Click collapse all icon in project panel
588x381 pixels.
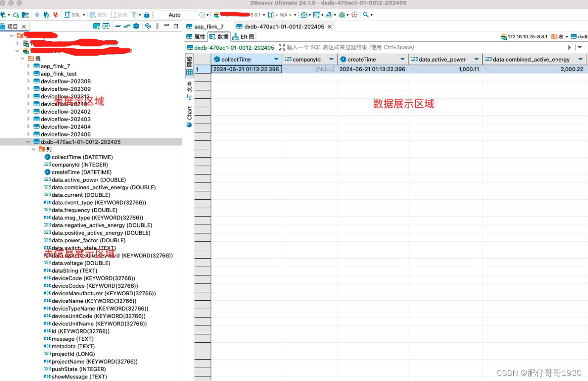click(118, 26)
